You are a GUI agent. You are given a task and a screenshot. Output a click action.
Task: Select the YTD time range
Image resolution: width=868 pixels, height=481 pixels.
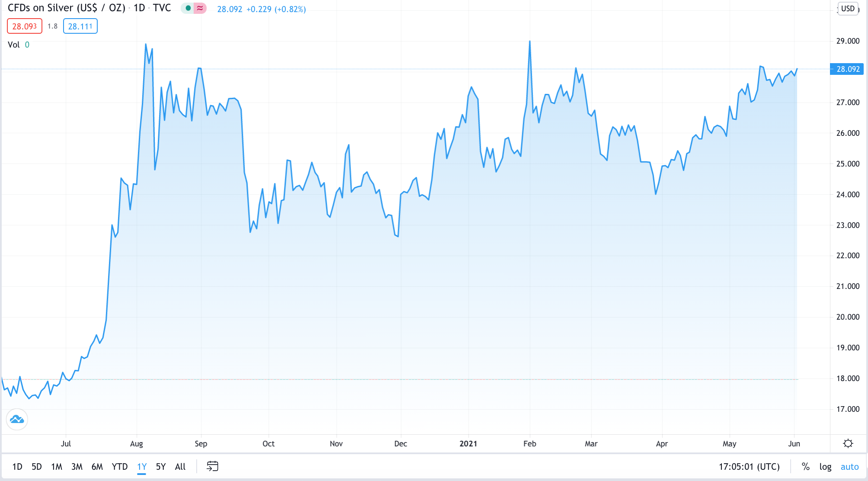(x=120, y=466)
